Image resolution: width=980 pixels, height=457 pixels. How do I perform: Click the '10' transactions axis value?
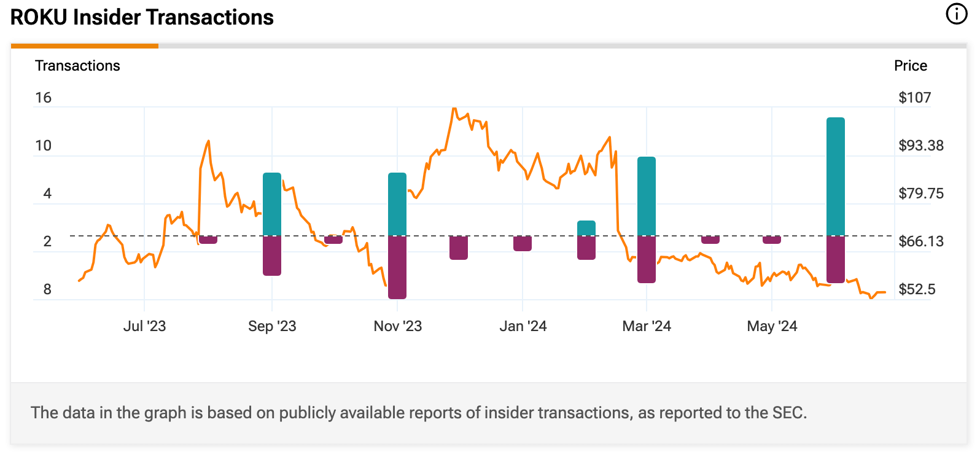coord(43,146)
